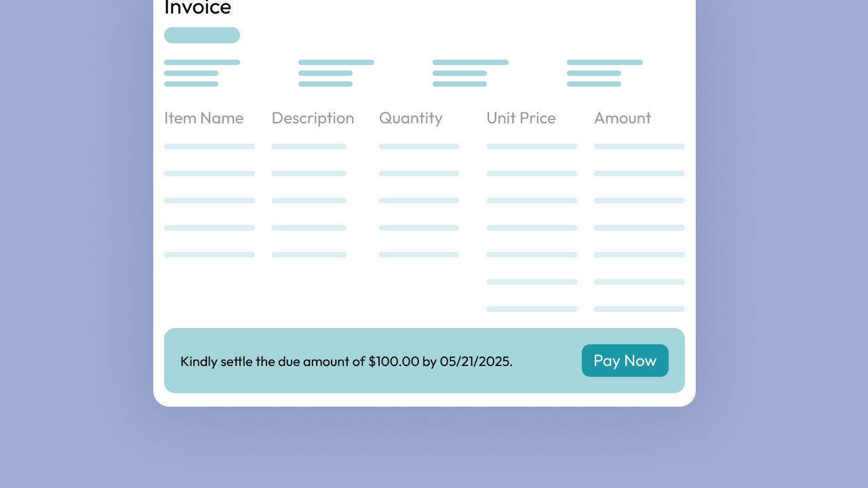Click the first row under Item Name

point(210,146)
